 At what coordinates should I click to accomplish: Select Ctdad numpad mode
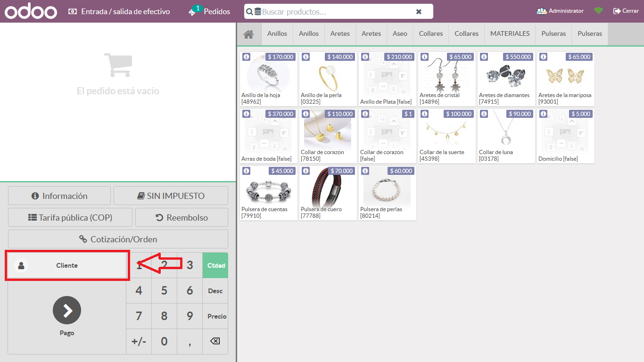(x=216, y=265)
